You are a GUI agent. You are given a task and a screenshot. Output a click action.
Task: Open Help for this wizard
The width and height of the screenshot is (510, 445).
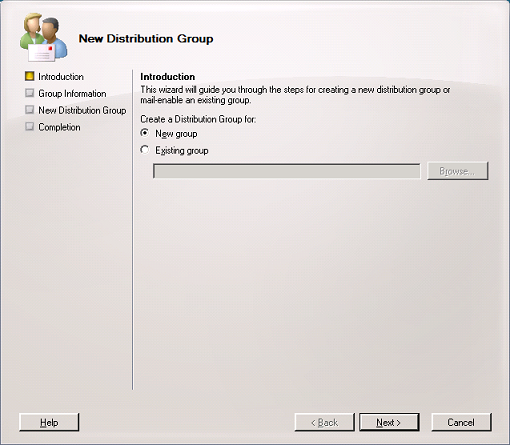pyautogui.click(x=49, y=422)
